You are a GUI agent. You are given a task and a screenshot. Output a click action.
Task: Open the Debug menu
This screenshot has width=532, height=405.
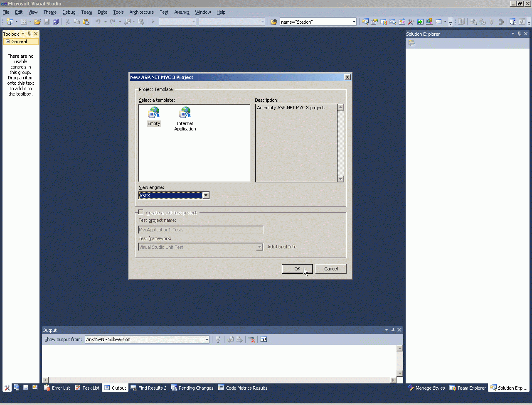point(69,12)
